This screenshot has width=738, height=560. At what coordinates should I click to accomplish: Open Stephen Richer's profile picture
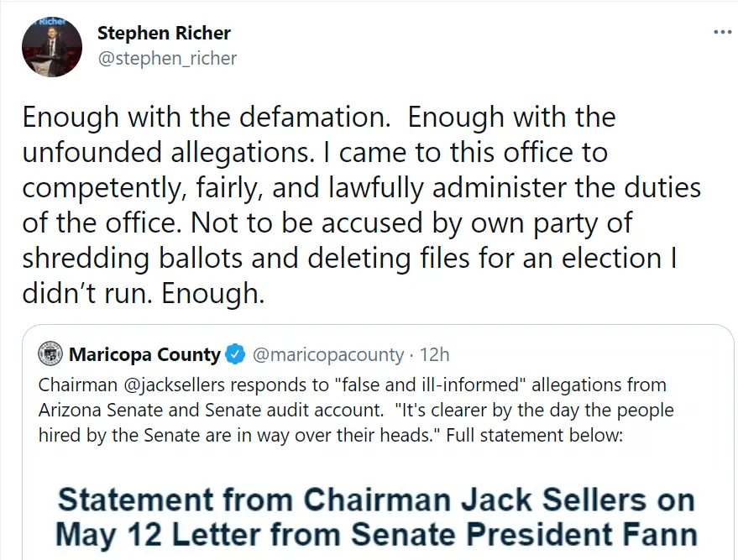[51, 46]
